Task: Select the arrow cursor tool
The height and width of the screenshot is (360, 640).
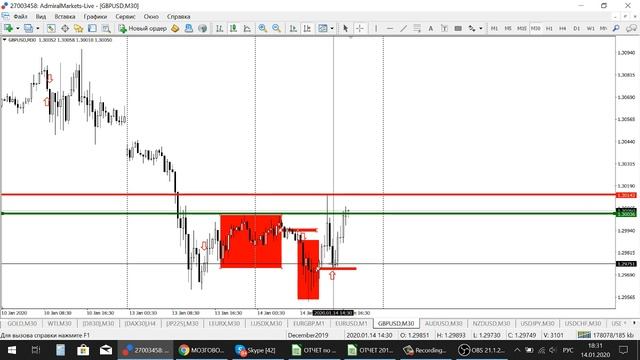Action: [x=345, y=28]
